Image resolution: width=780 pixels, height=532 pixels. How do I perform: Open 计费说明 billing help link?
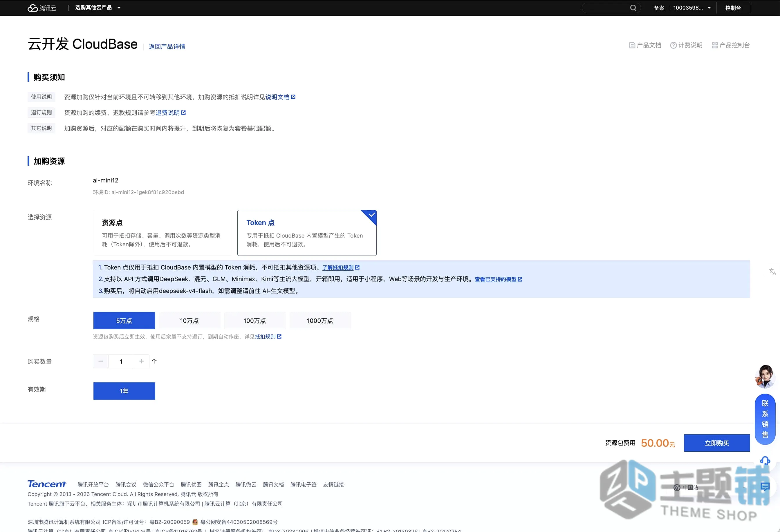point(686,45)
